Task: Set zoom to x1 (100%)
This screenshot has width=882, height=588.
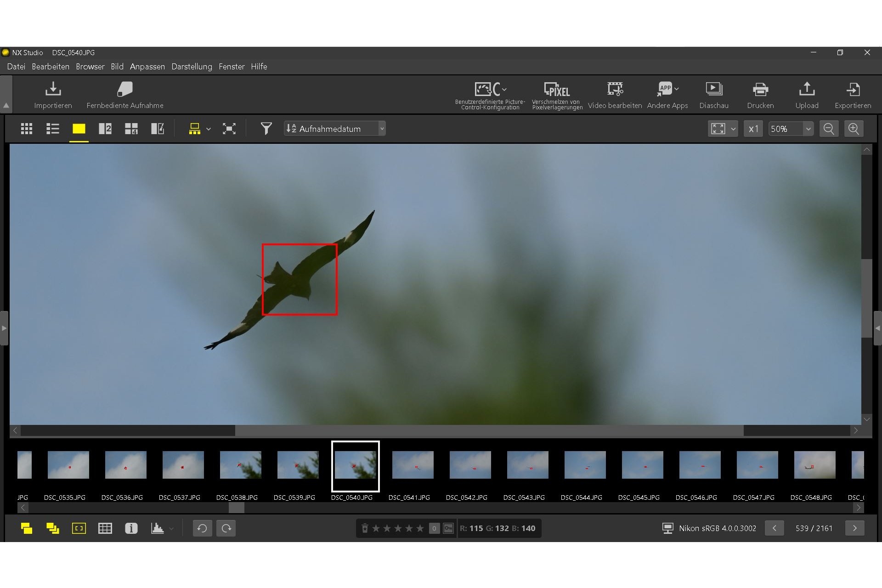Action: pos(753,129)
